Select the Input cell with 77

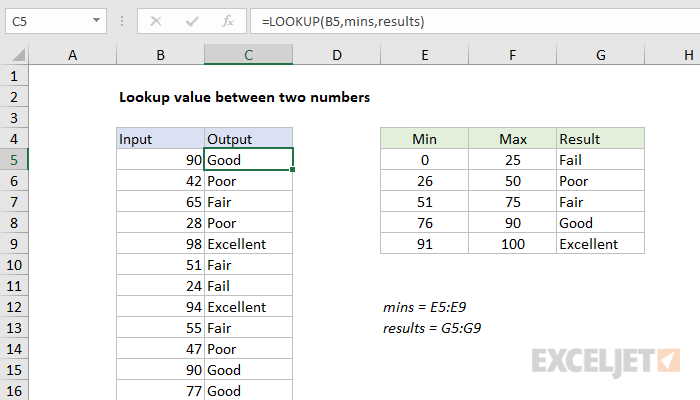(160, 391)
